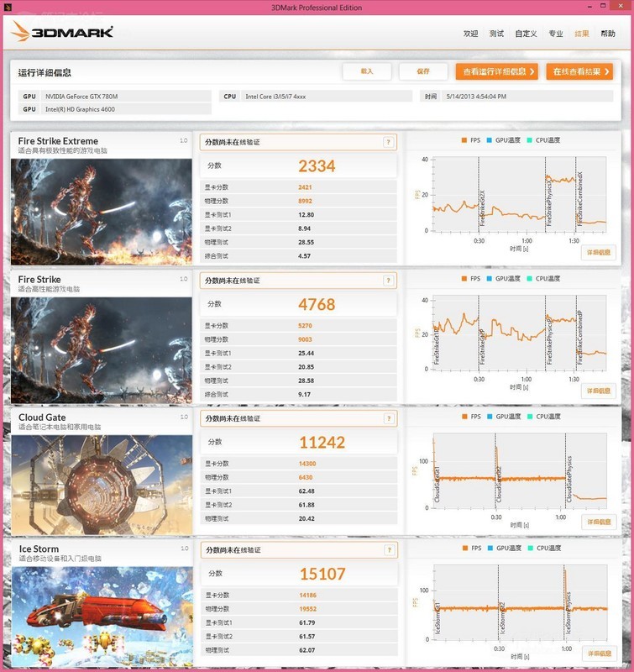Toggle CPU温度 legend in Fire Strike chart
This screenshot has height=672, width=634.
pyautogui.click(x=543, y=279)
